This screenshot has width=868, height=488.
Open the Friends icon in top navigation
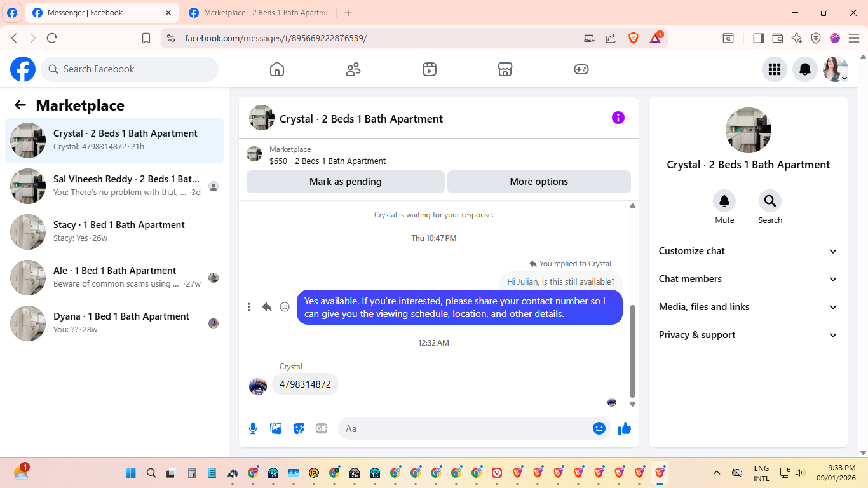click(x=353, y=69)
